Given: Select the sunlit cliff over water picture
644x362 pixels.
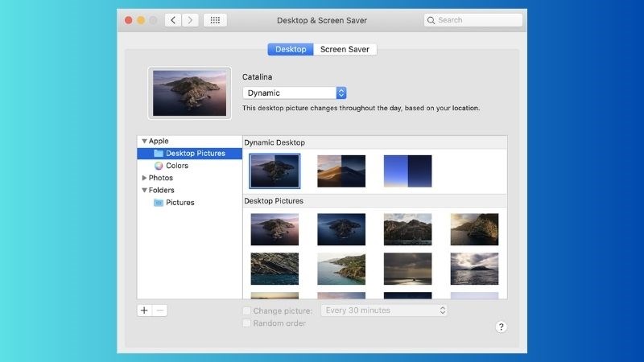Looking at the screenshot, I should point(474,229).
